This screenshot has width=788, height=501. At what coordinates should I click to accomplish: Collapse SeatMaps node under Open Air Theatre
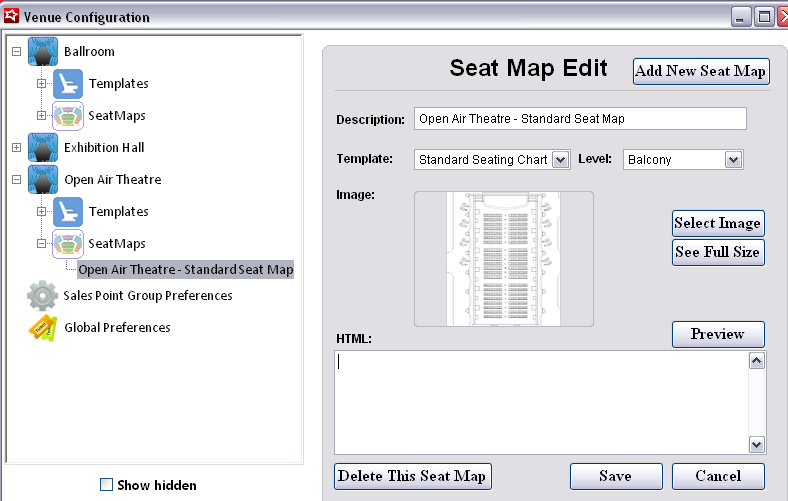(41, 244)
